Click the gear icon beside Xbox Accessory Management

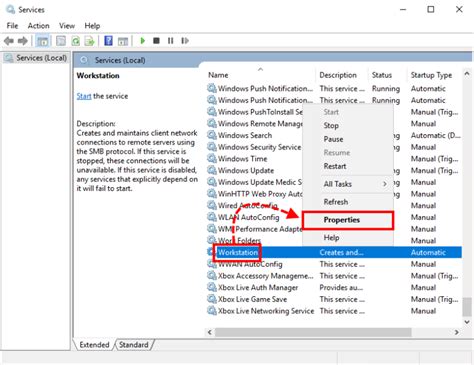pos(212,275)
